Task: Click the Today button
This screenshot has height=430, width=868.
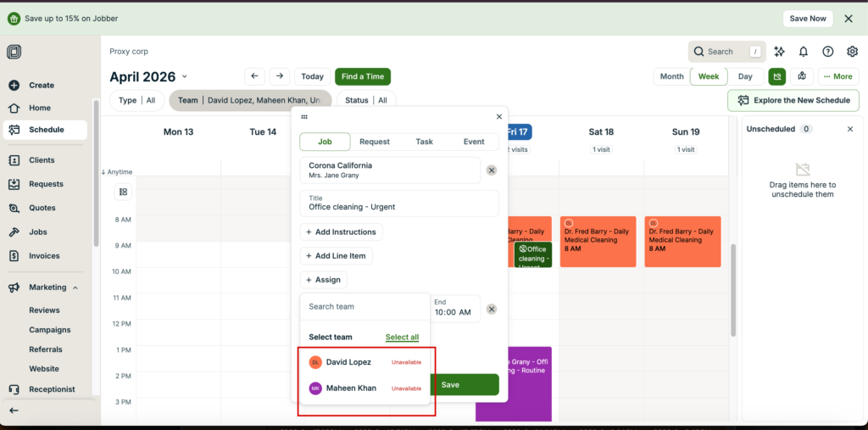Action: click(x=312, y=76)
